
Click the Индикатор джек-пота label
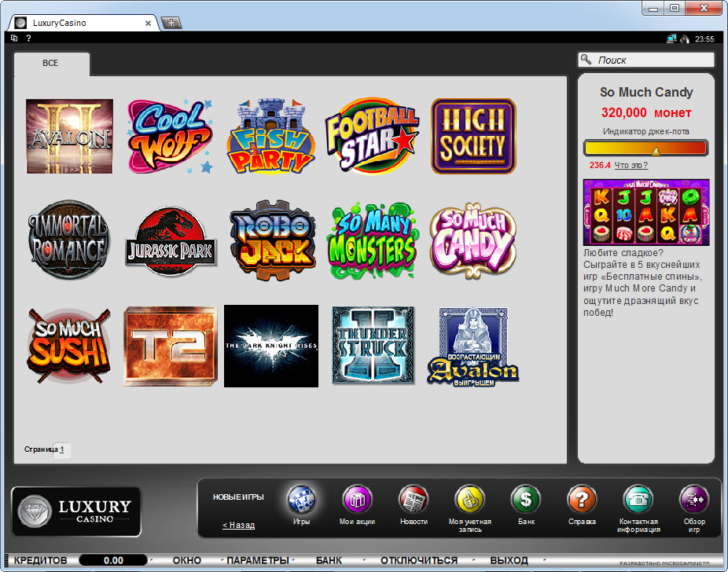tap(645, 132)
